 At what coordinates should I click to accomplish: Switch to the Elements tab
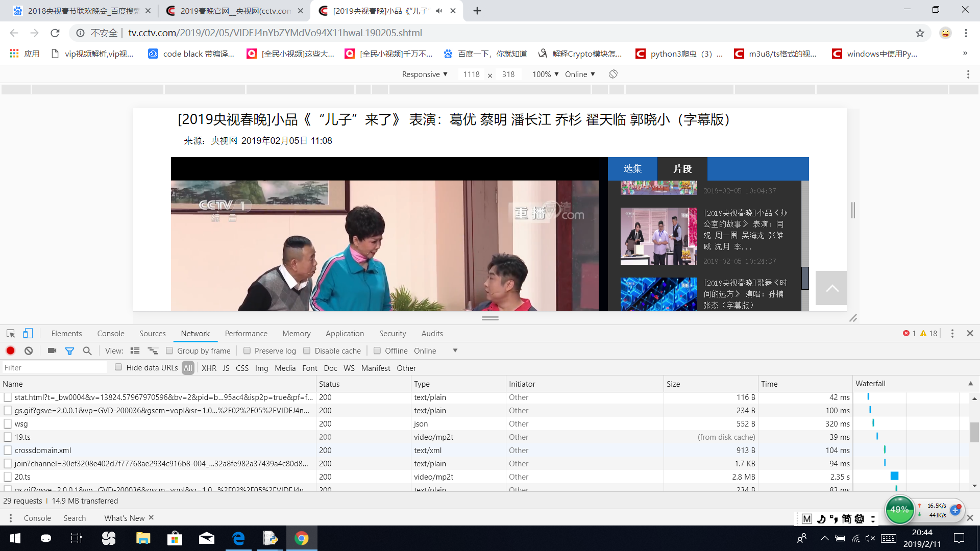coord(66,334)
